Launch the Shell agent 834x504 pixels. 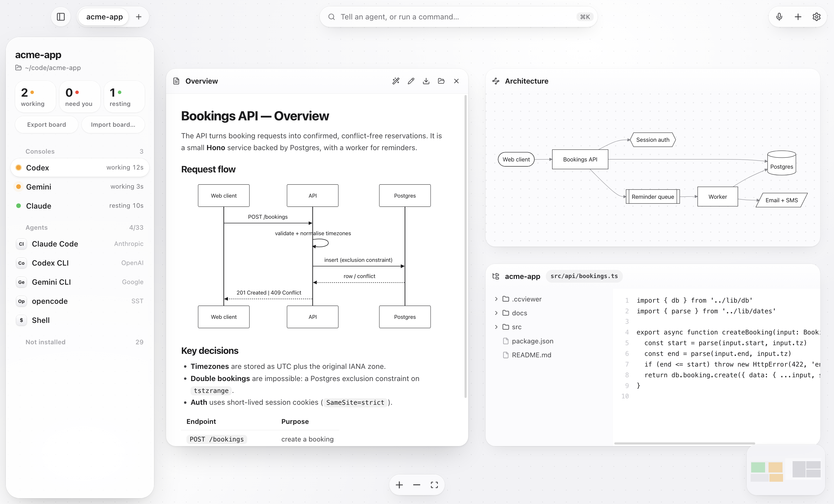[80, 320]
